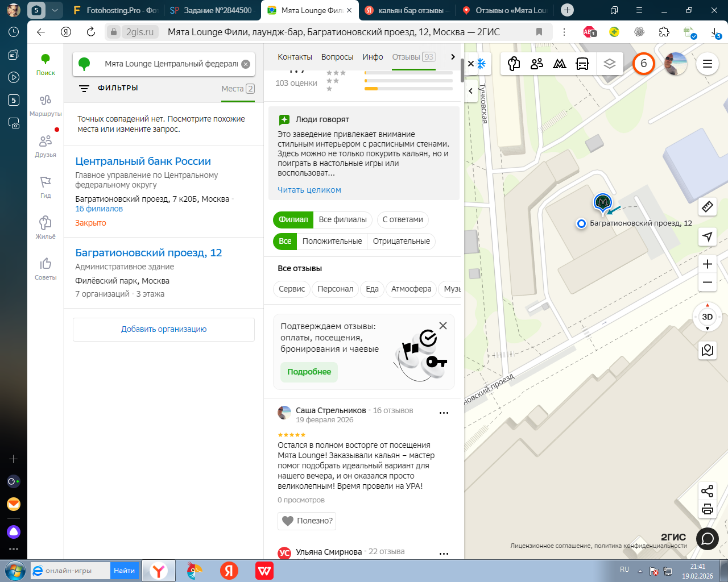Screen dimensions: 728x582
Task: Locate me with the geolocation arrow
Action: point(708,236)
